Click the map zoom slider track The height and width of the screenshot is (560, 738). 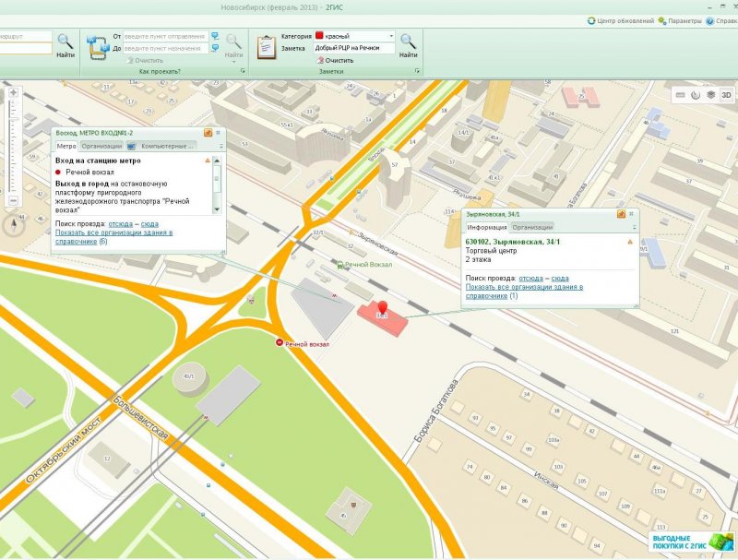pos(13,146)
